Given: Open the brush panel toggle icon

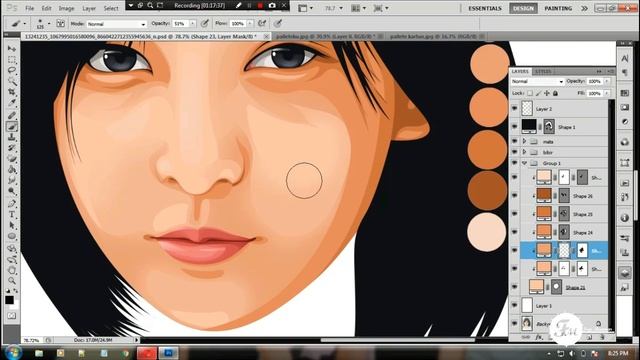Looking at the screenshot, I should click(x=60, y=24).
